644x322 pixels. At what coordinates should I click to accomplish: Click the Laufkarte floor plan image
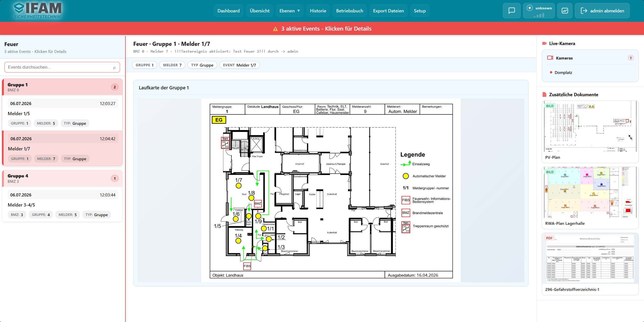[331, 190]
